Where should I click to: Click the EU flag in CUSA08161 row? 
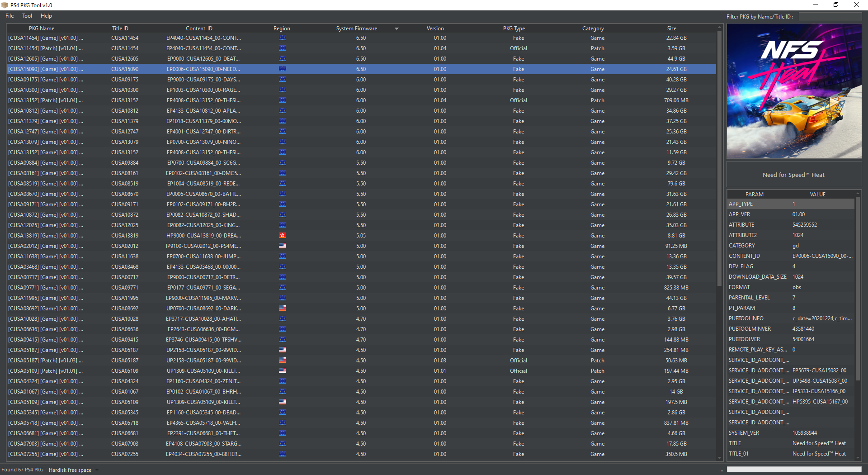[x=283, y=173]
